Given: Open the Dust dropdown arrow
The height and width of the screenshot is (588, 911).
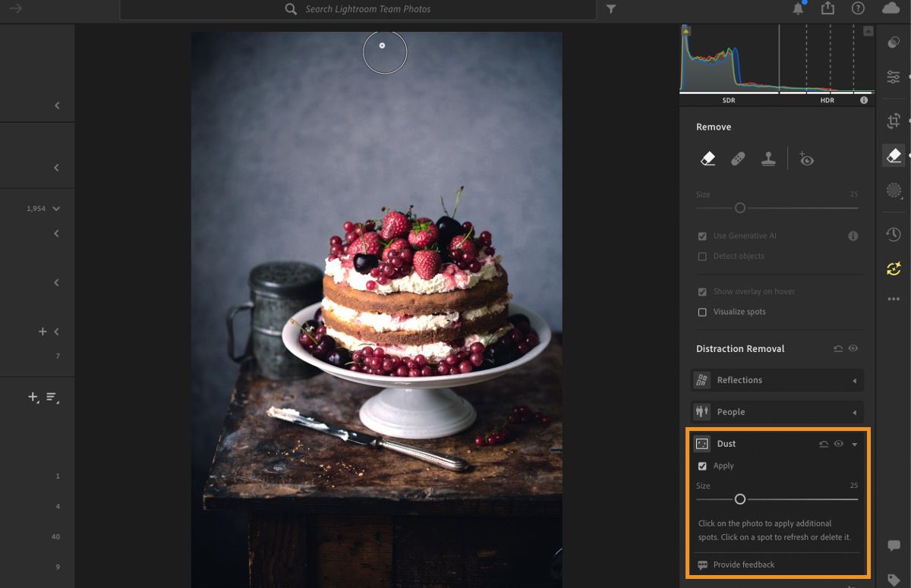Looking at the screenshot, I should coord(854,444).
